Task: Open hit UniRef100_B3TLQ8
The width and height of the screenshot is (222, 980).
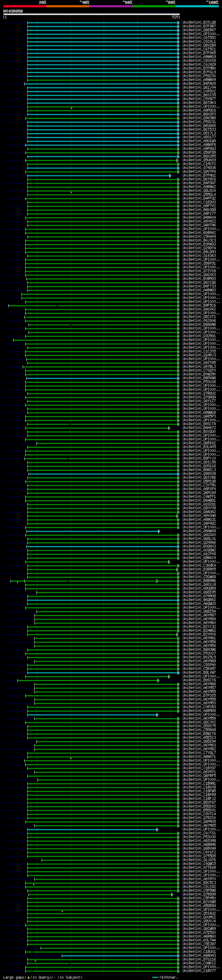Action: click(x=199, y=23)
